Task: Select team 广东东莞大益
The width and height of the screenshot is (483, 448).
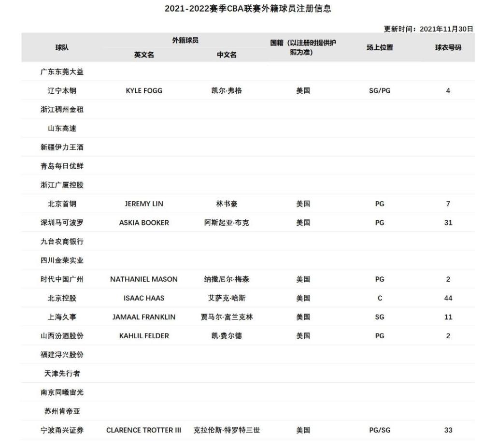Action: click(62, 72)
